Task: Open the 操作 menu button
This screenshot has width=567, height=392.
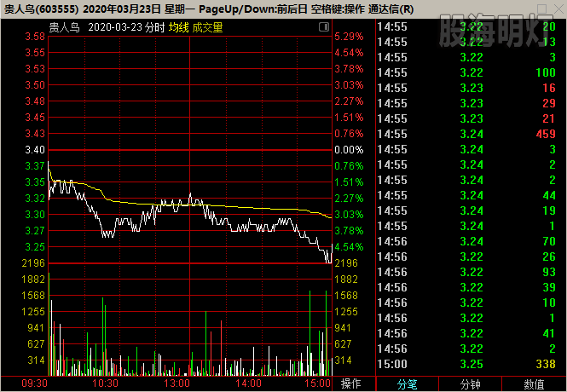Action: click(350, 383)
